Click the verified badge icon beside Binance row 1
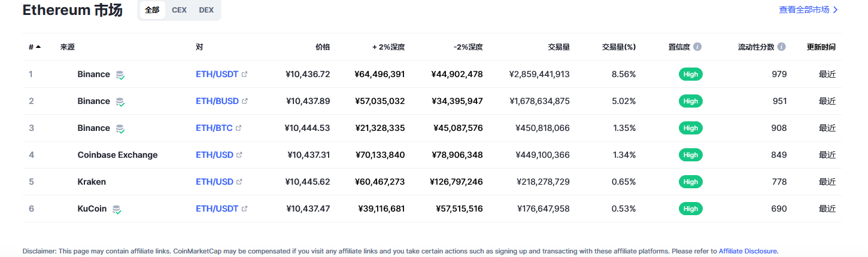This screenshot has height=257, width=868. tap(120, 75)
